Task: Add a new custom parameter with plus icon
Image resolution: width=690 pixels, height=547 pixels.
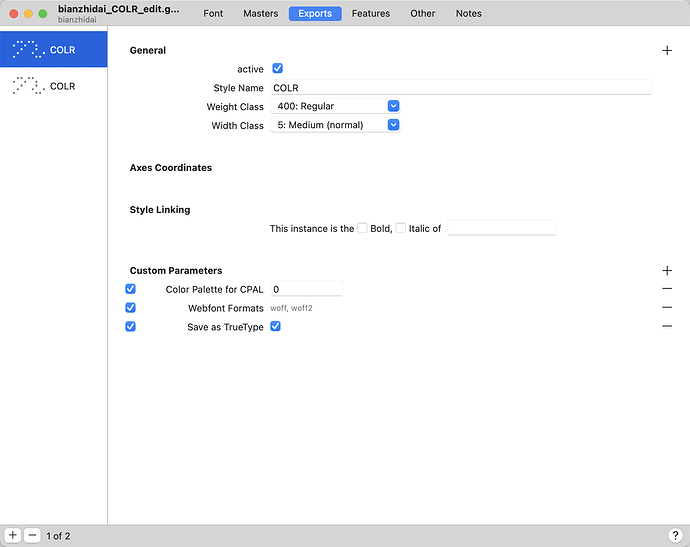Action: (667, 270)
